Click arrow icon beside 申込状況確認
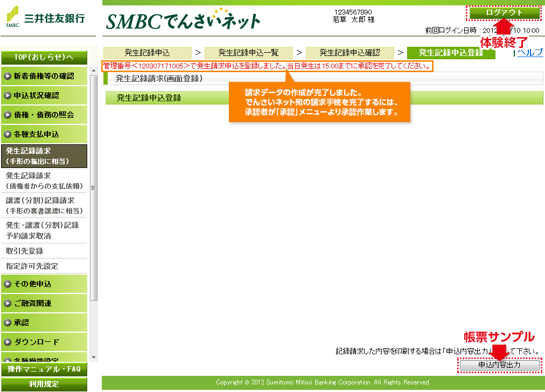Screen dimensions: 545x392 tap(8, 95)
